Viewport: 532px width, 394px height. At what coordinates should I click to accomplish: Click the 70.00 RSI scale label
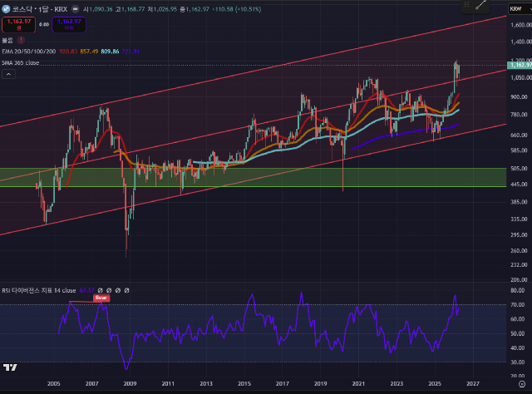coord(517,305)
